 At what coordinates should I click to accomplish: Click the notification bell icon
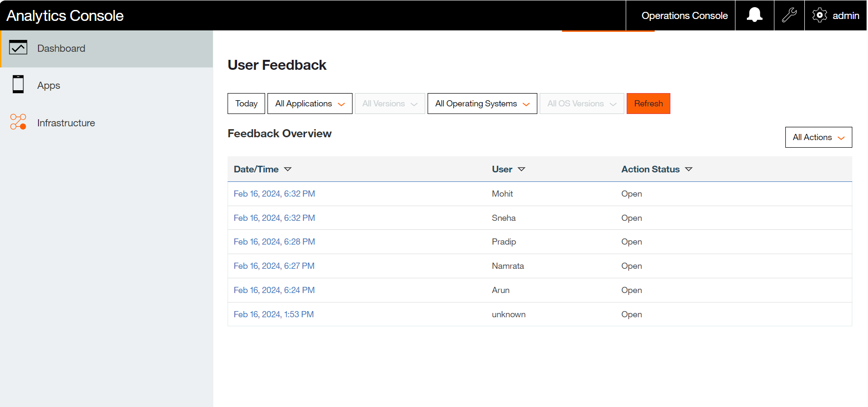tap(754, 15)
